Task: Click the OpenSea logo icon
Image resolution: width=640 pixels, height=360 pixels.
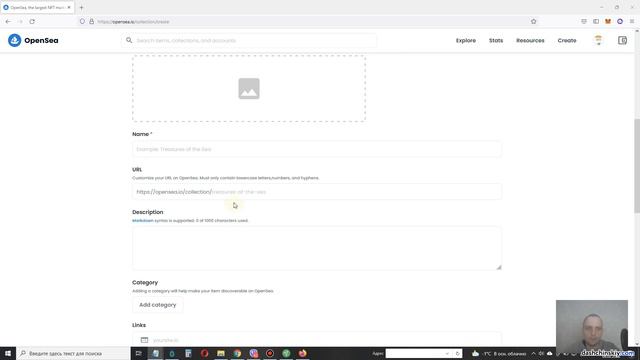Action: pyautogui.click(x=14, y=40)
